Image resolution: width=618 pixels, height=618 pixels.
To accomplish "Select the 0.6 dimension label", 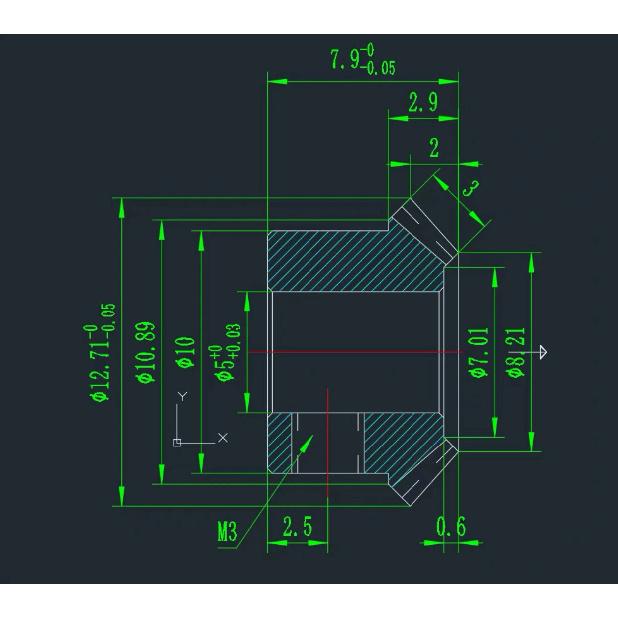I will [451, 526].
